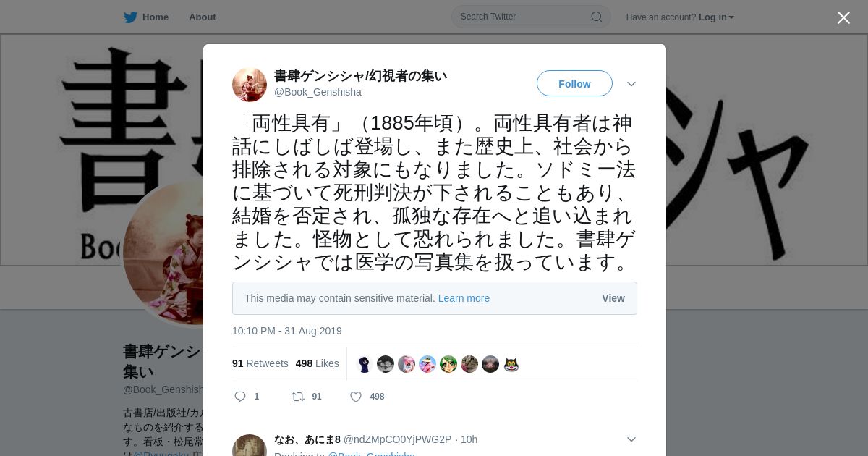
Task: Close the tweet overlay with X
Action: click(843, 17)
